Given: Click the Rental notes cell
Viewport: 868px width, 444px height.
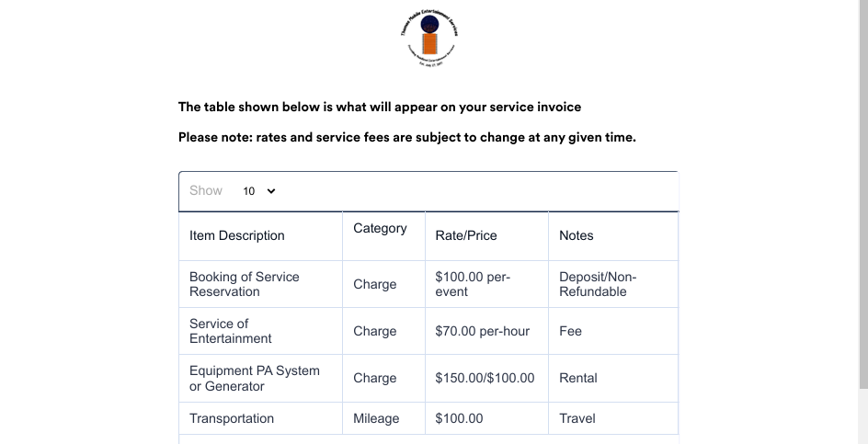Looking at the screenshot, I should click(613, 378).
